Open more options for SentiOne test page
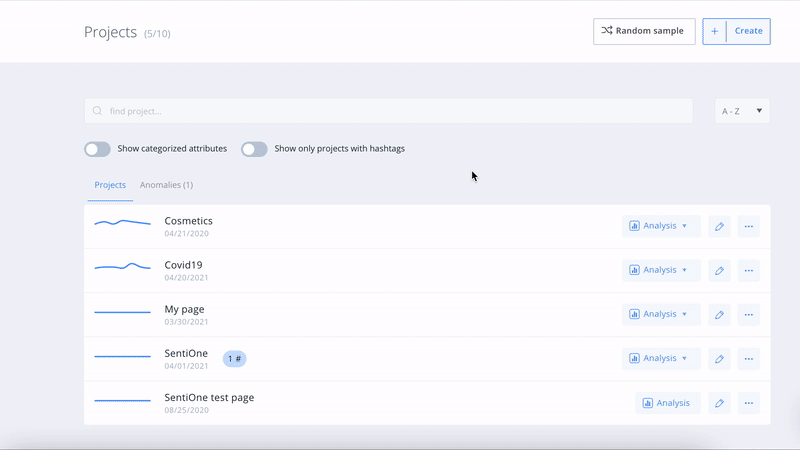Viewport: 800px width, 450px height. (x=748, y=403)
